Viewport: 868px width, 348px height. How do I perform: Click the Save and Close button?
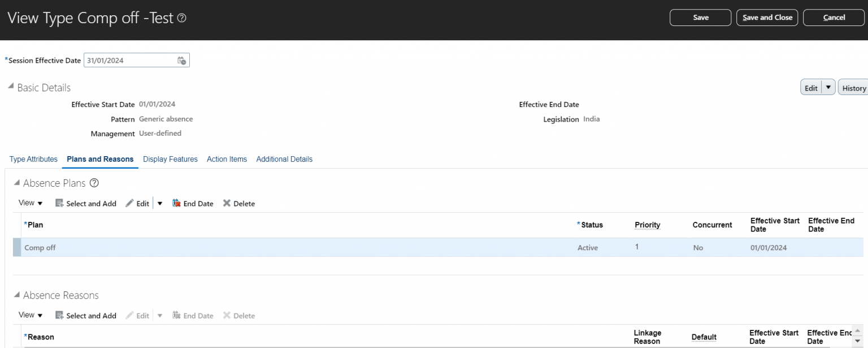[x=767, y=17]
